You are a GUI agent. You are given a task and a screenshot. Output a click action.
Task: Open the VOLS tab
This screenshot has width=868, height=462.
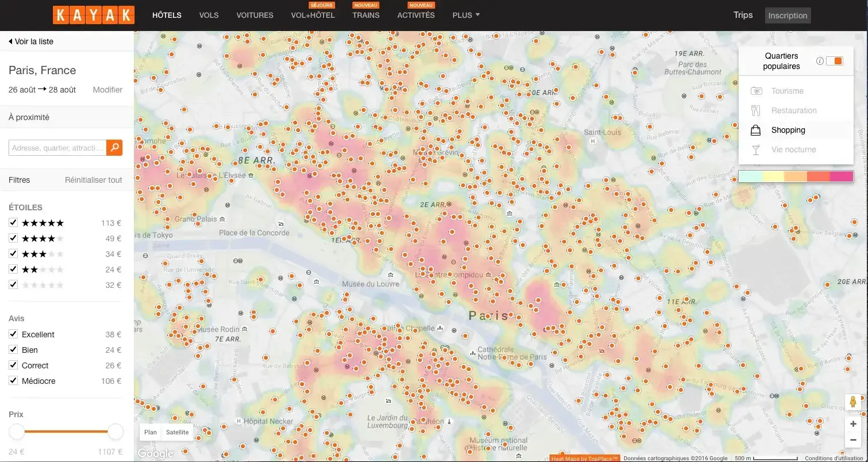tap(209, 15)
